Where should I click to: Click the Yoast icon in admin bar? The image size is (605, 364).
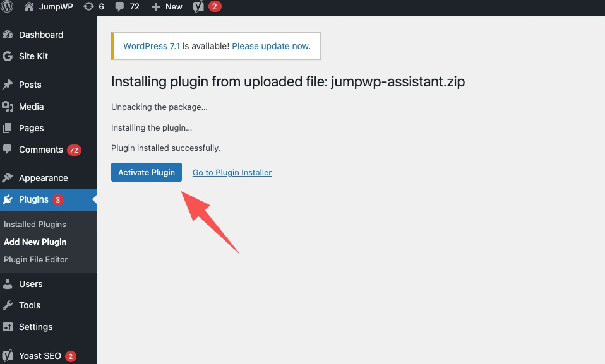(x=198, y=6)
